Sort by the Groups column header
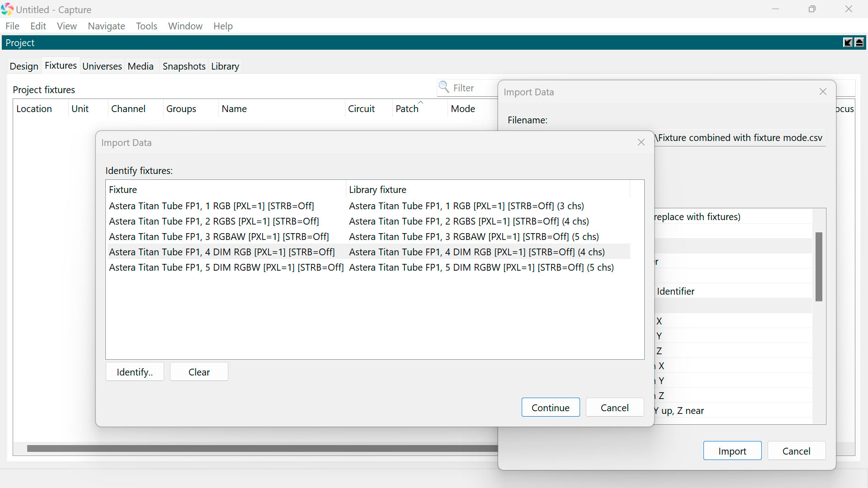The height and width of the screenshot is (488, 868). pyautogui.click(x=191, y=109)
